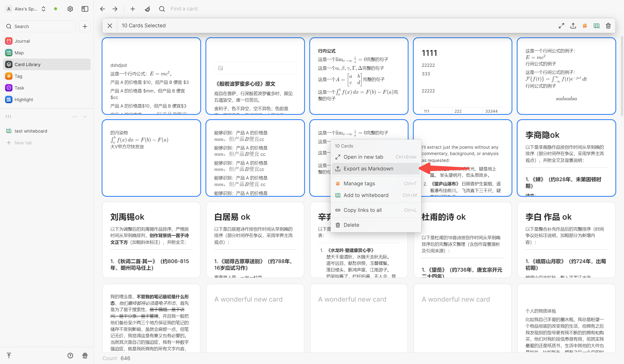
Task: Collapse the 111 section chevron
Action: tap(85, 117)
